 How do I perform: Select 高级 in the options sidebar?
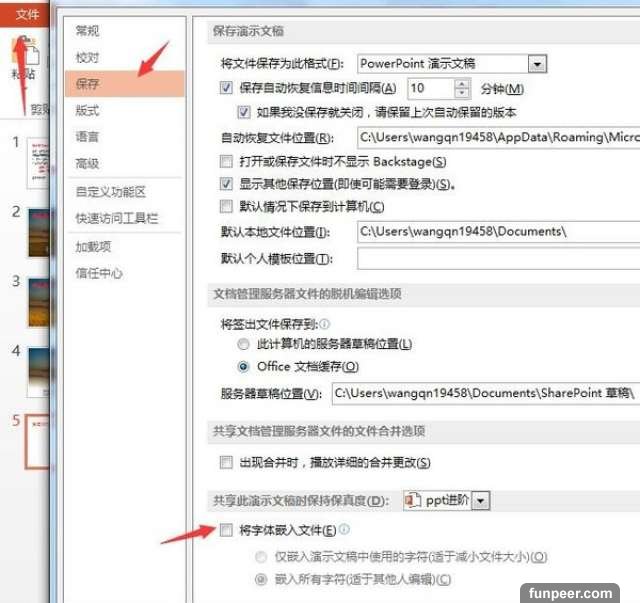tap(87, 163)
